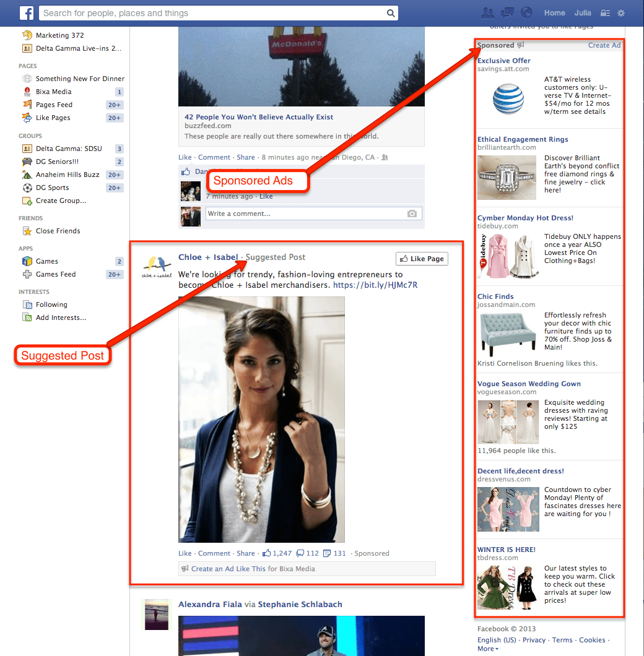This screenshot has height=656, width=644.
Task: Click English (US) language link
Action: tap(497, 640)
